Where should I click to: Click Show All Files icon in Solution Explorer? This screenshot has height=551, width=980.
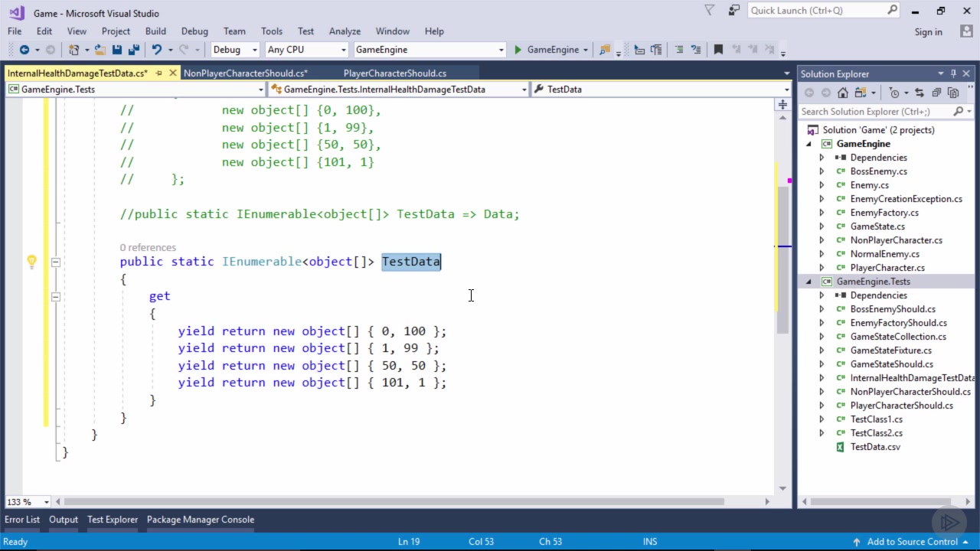point(953,93)
